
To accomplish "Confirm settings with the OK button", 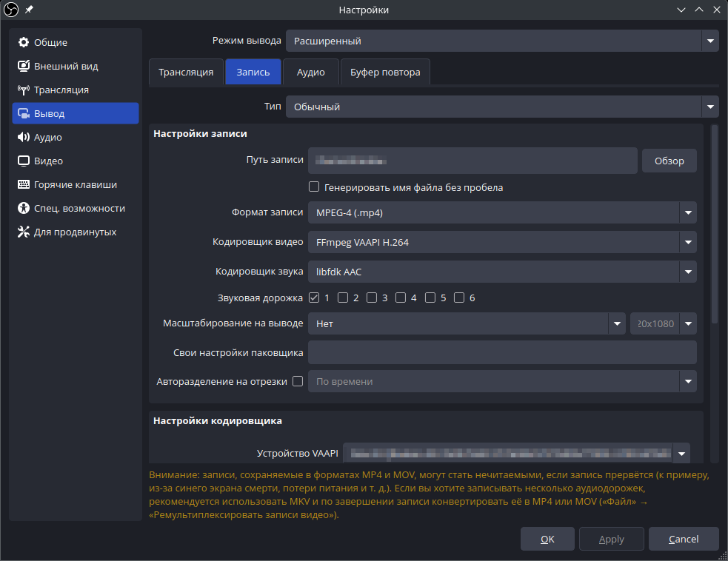I will click(547, 539).
